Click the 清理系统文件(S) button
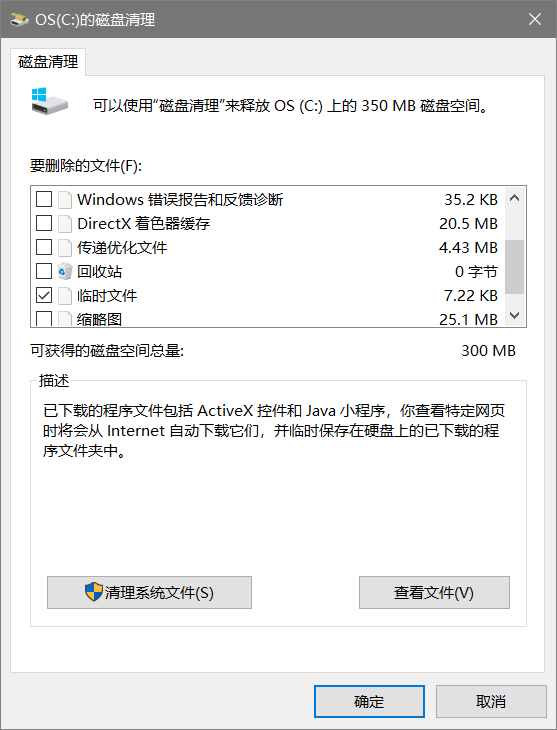The height and width of the screenshot is (730, 557). (x=149, y=592)
